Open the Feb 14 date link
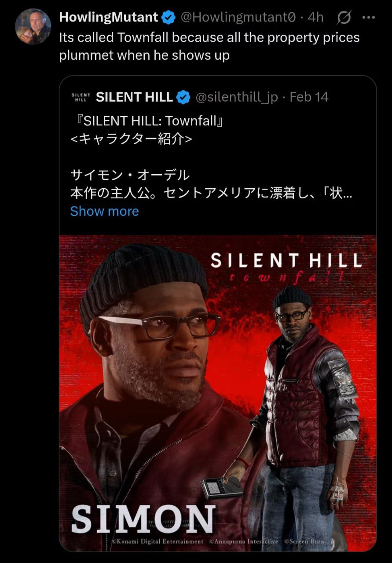392x563 pixels. [309, 97]
